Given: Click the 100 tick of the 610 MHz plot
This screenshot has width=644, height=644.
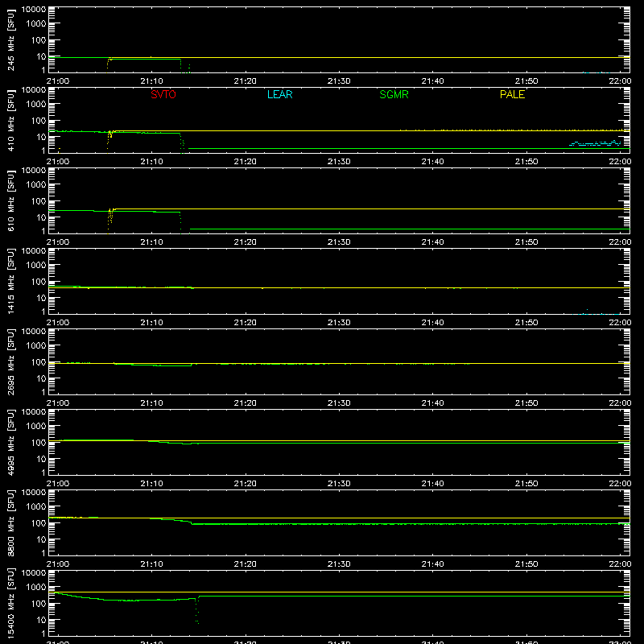Looking at the screenshot, I should tap(39, 201).
